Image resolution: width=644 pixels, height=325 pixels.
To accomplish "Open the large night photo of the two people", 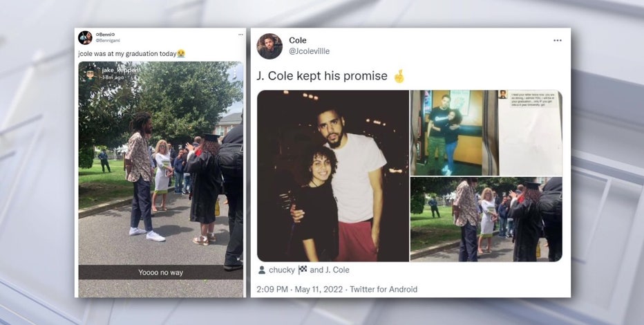I will [x=333, y=176].
